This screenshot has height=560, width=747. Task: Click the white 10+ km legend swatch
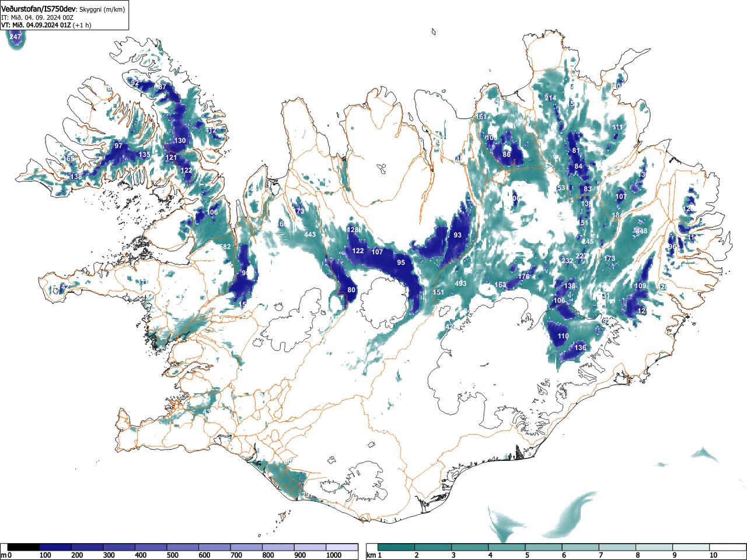tap(727, 547)
